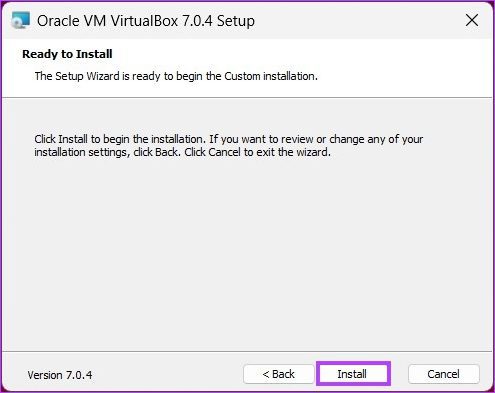This screenshot has width=495, height=393.
Task: Click the VirtualBox installer icon in title bar
Action: click(20, 20)
